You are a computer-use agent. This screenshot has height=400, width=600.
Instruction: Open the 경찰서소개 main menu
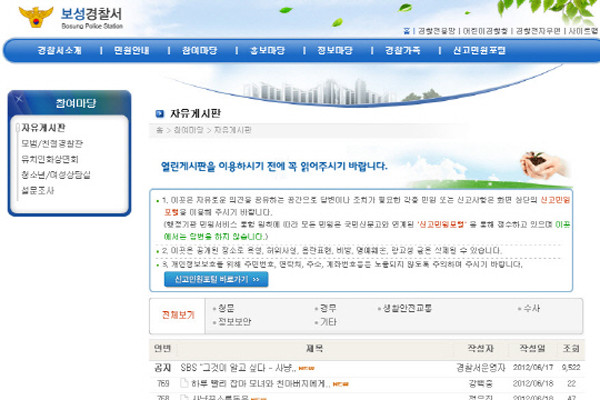pos(59,51)
